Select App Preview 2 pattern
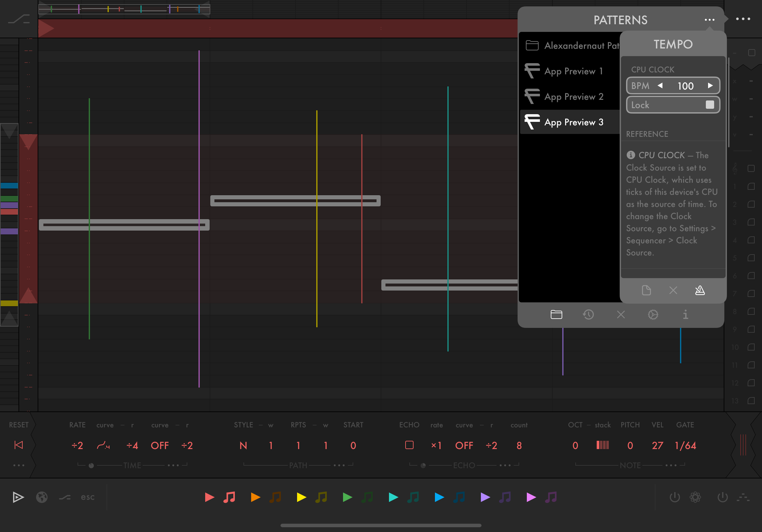This screenshot has height=532, width=762. [573, 97]
